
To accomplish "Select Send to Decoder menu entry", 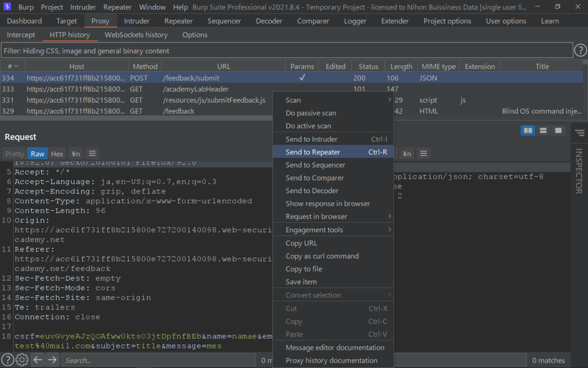I will (x=333, y=190).
